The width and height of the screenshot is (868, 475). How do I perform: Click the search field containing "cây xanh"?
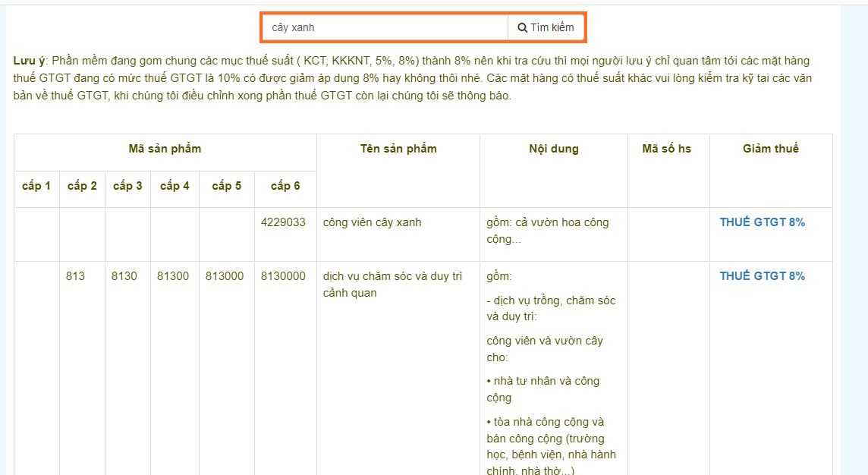(385, 27)
